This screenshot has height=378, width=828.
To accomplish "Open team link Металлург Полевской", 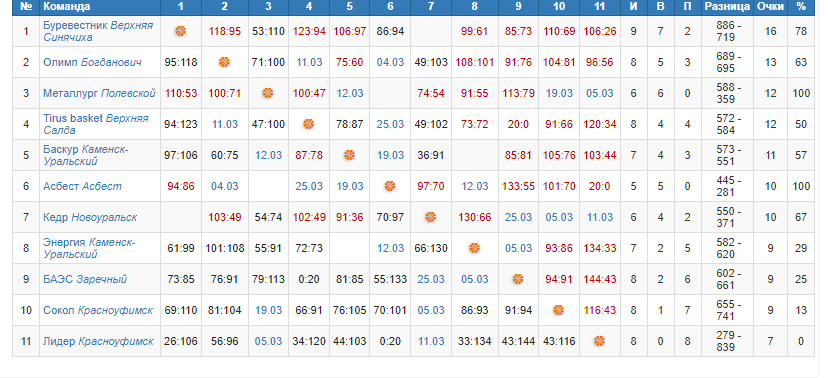I will [99, 93].
